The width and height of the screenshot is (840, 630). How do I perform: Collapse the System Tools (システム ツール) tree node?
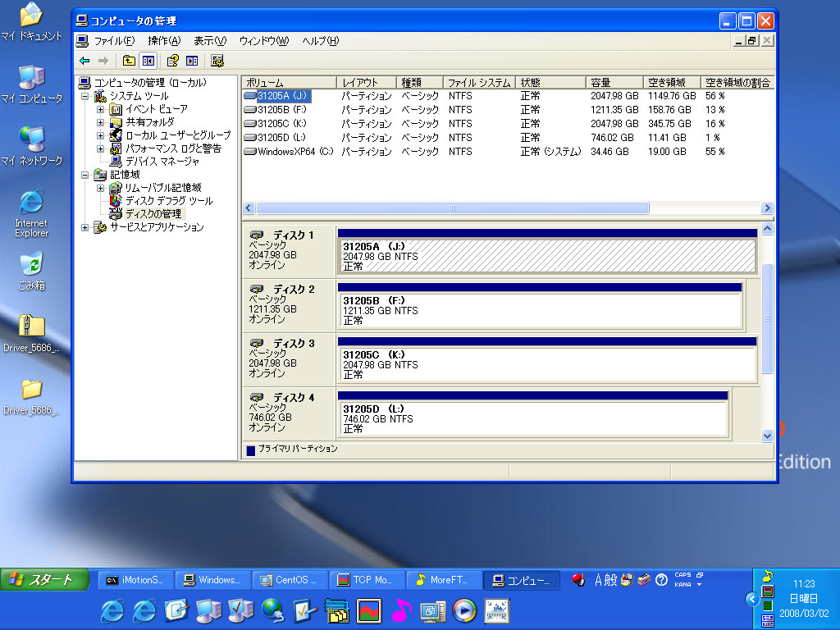pyautogui.click(x=87, y=96)
